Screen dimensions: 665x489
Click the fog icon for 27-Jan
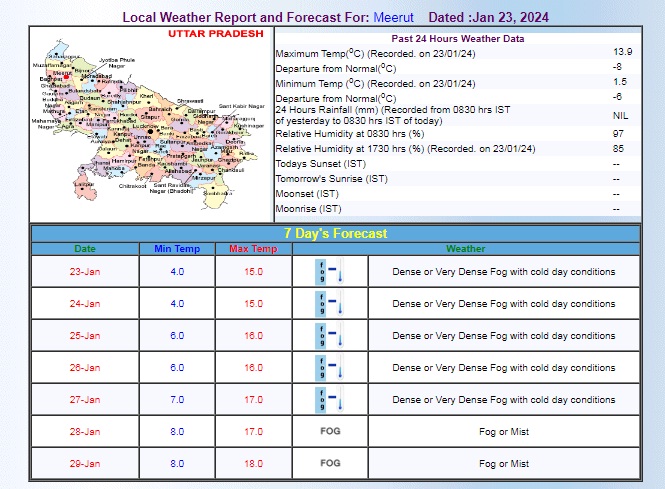tap(330, 400)
